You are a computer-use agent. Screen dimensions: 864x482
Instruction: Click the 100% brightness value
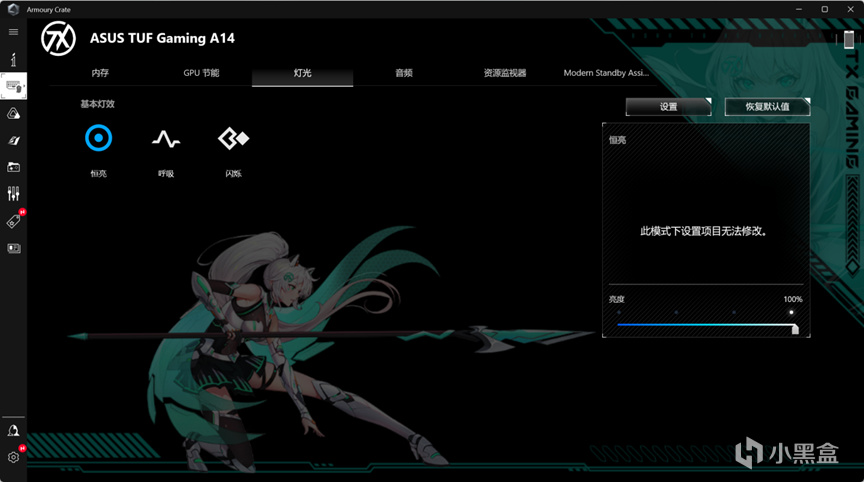793,299
